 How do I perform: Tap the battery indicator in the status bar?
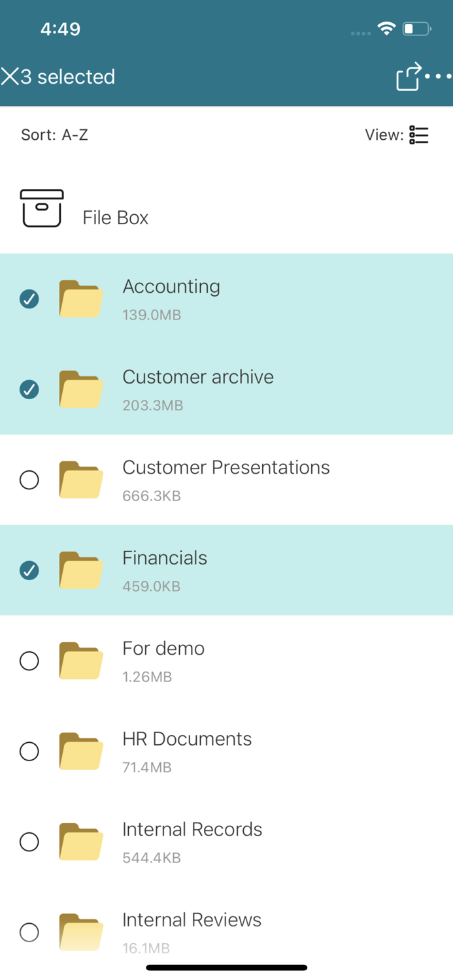coord(414,28)
